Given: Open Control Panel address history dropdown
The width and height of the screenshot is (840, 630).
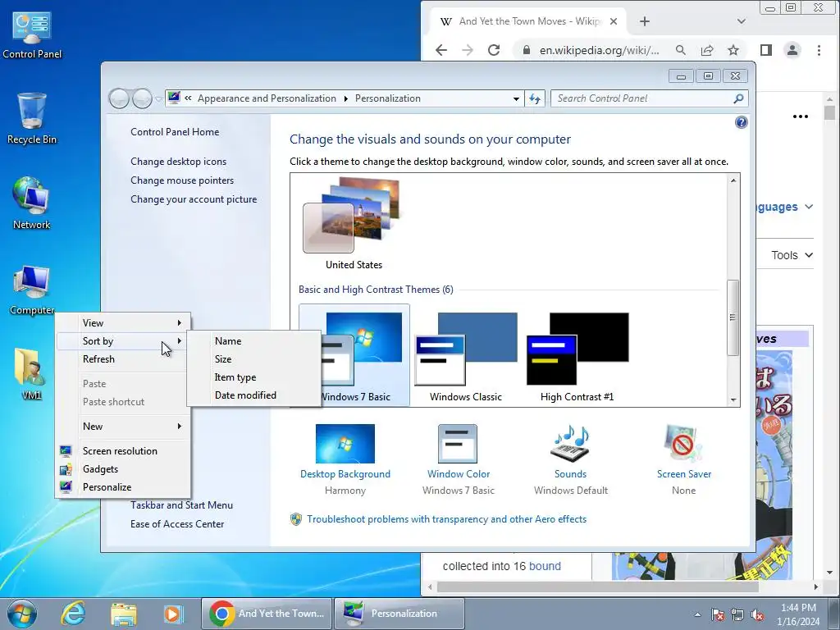Looking at the screenshot, I should click(516, 98).
